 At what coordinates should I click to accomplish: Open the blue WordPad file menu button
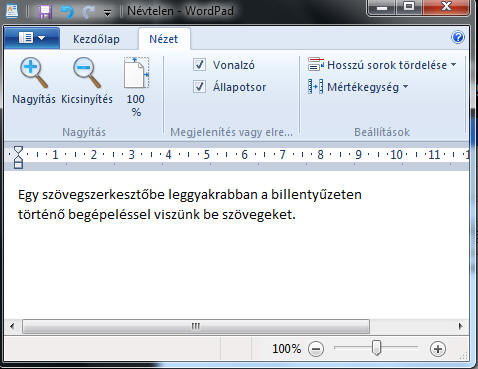coord(32,38)
